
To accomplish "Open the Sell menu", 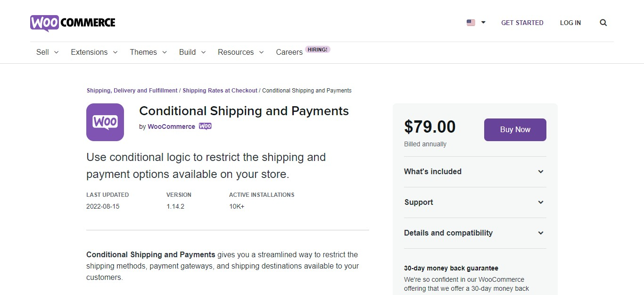I will (47, 52).
